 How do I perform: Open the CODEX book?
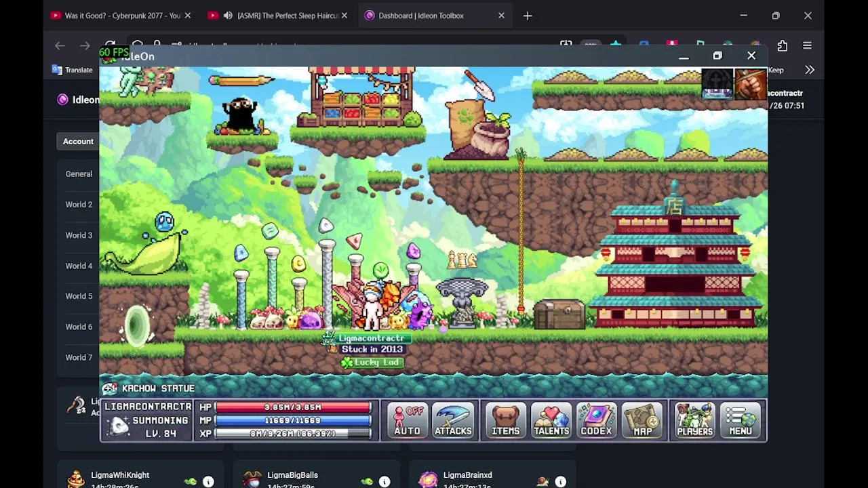coord(596,420)
